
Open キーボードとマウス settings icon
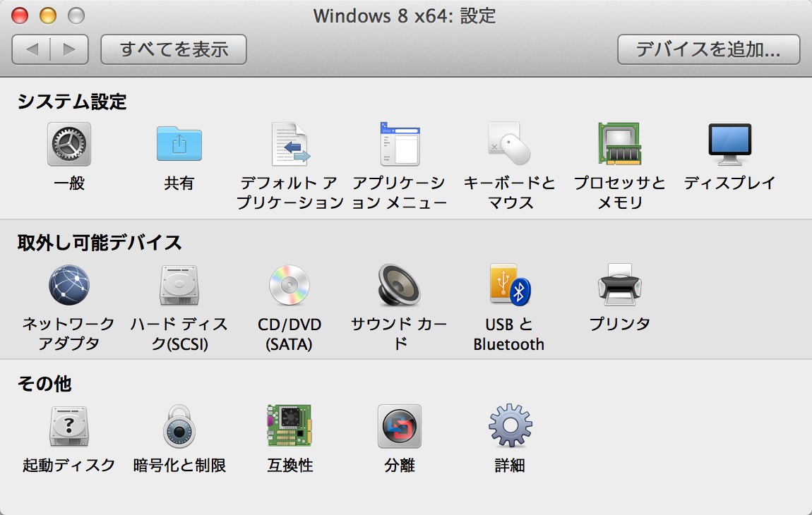(510, 143)
